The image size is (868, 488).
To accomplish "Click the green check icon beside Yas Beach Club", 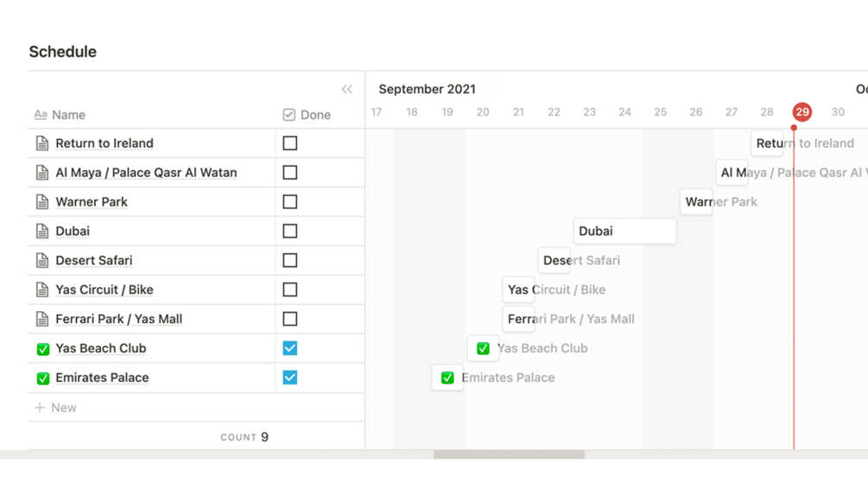I will (43, 349).
